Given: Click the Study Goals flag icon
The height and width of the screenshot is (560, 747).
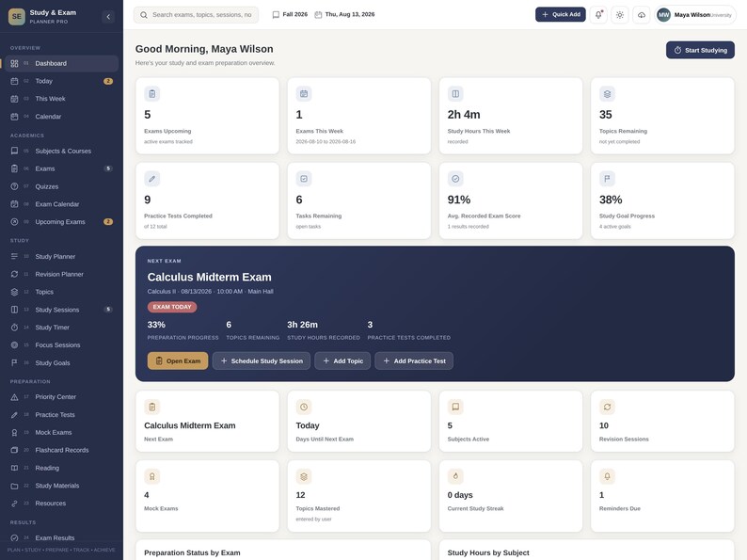Looking at the screenshot, I should (x=14, y=362).
